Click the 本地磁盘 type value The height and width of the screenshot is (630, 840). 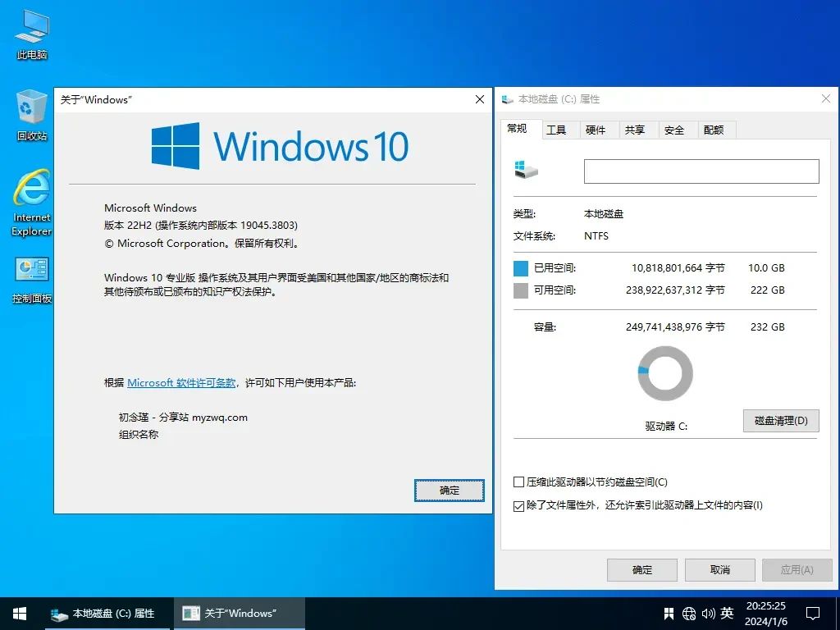tap(604, 214)
